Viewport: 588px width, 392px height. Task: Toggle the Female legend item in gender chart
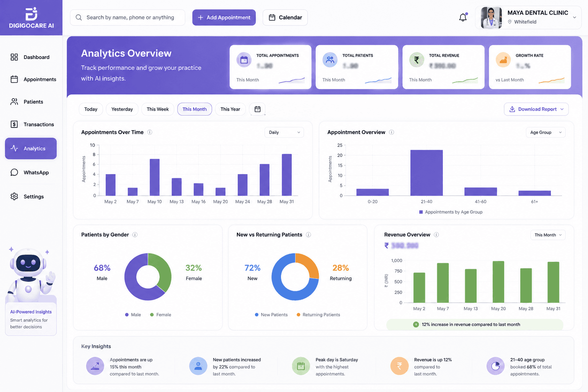160,315
